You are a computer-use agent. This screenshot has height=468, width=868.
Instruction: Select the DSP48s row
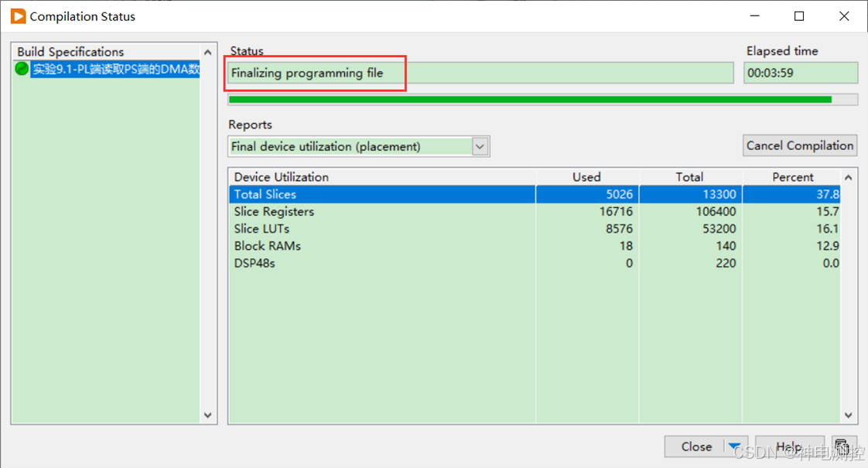point(535,263)
